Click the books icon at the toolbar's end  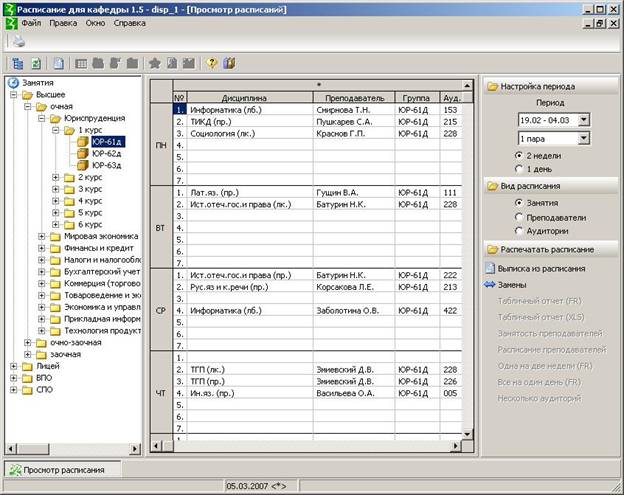tap(229, 63)
